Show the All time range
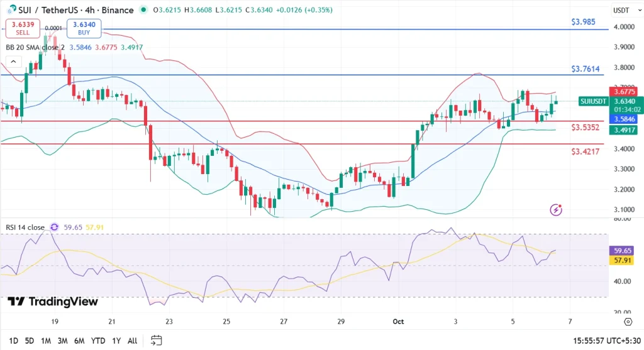Screen dimensions: 644x350 132,341
